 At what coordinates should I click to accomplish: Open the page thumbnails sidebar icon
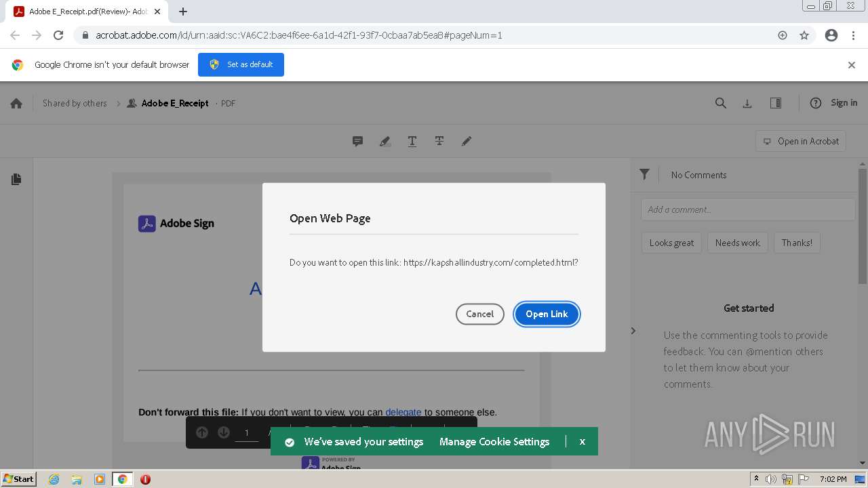point(16,179)
